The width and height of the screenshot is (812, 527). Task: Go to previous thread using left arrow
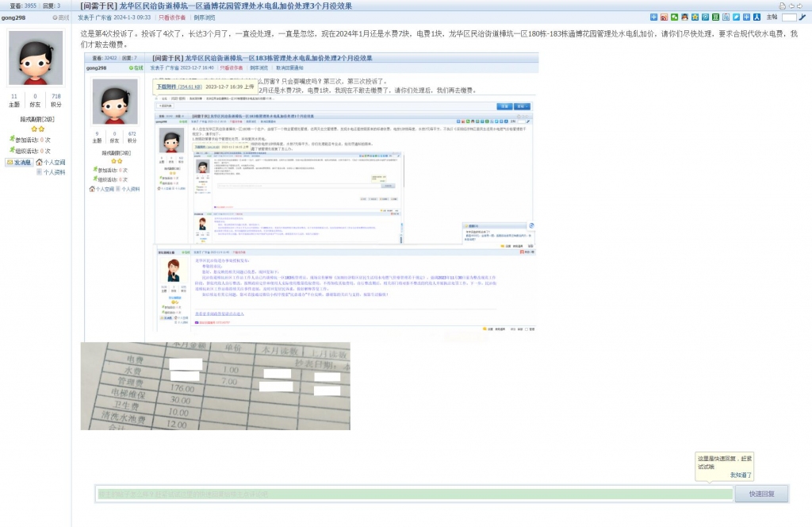tap(792, 6)
